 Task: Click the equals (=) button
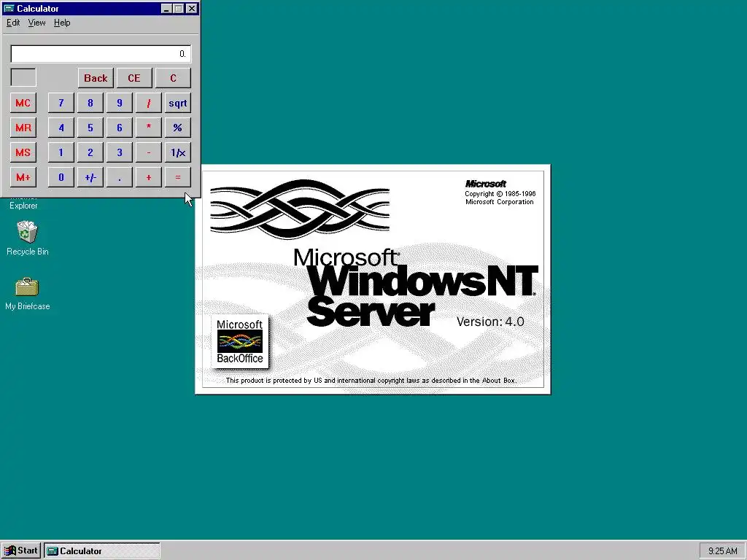(x=178, y=177)
